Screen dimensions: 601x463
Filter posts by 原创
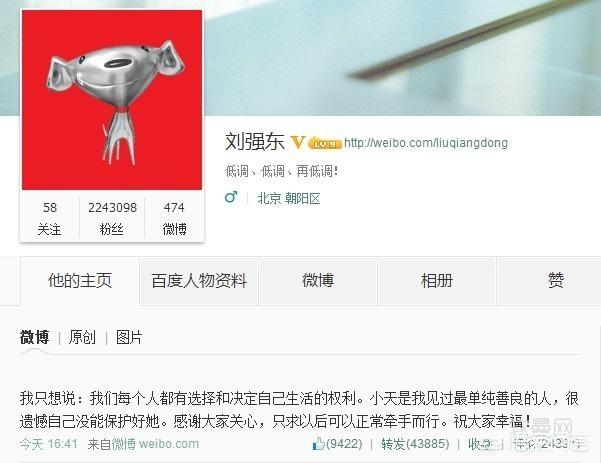[82, 338]
